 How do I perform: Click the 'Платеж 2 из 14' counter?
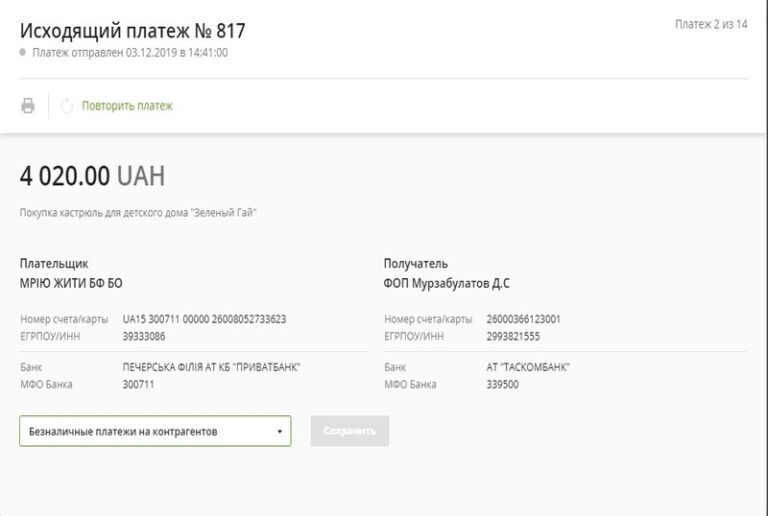[711, 24]
